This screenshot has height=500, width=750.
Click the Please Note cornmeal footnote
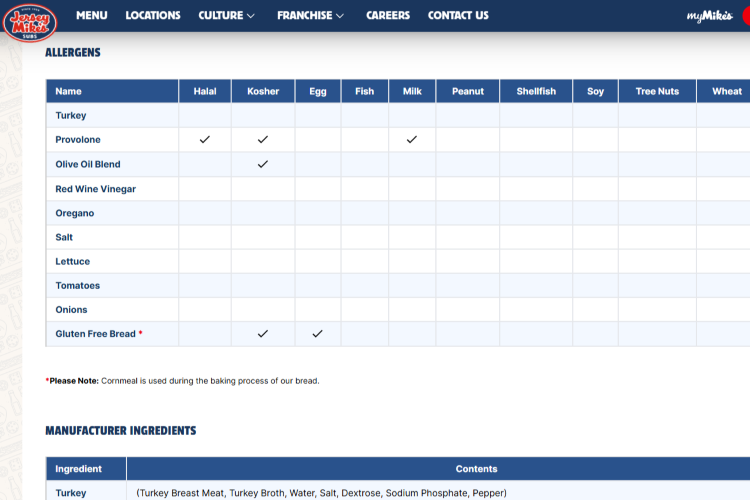[182, 381]
